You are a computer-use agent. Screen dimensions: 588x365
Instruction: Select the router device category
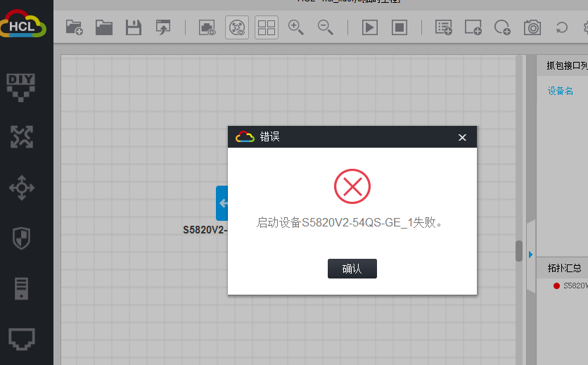21,136
